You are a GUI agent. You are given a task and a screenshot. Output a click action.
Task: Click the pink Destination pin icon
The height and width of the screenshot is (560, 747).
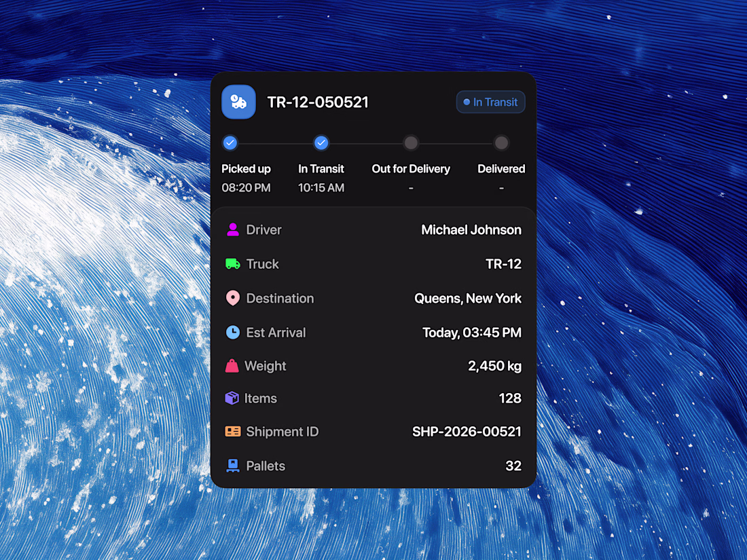[x=232, y=298]
